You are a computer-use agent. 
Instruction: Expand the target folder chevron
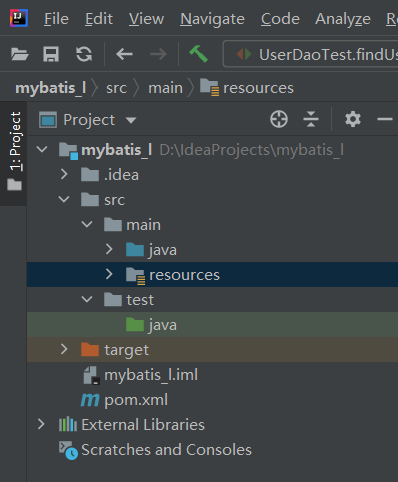tap(64, 349)
